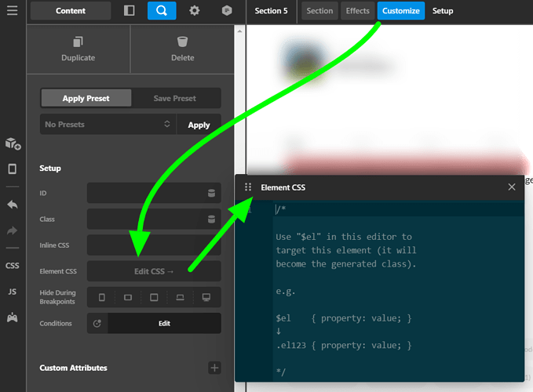Open the No Presets dropdown
Screen dimensions: 533x392
click(x=108, y=125)
